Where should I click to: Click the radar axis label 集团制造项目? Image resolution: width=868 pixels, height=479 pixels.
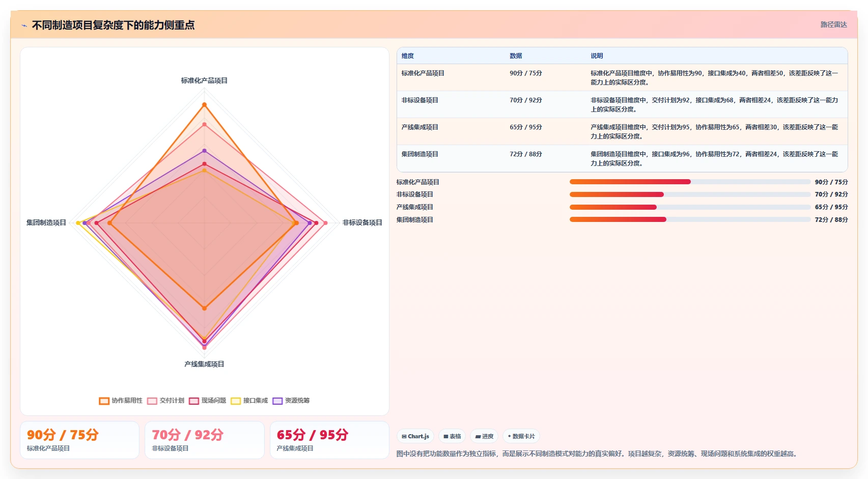pos(46,222)
